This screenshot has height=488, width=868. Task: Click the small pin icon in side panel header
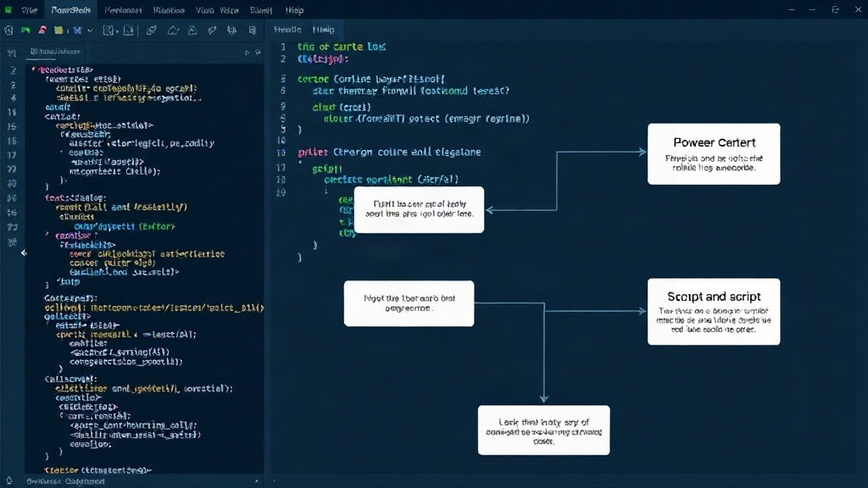[x=258, y=52]
